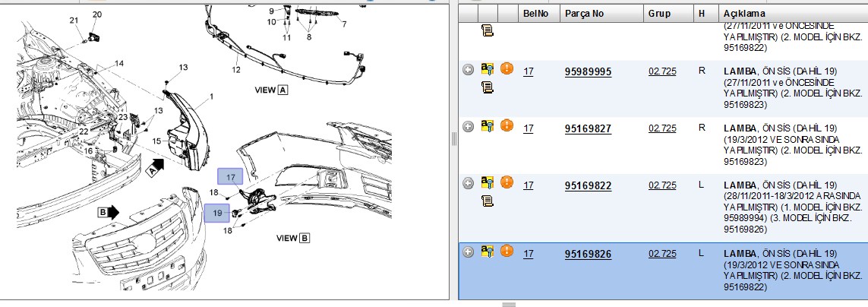
Task: Select callout 11 in View A
Action: 286,38
